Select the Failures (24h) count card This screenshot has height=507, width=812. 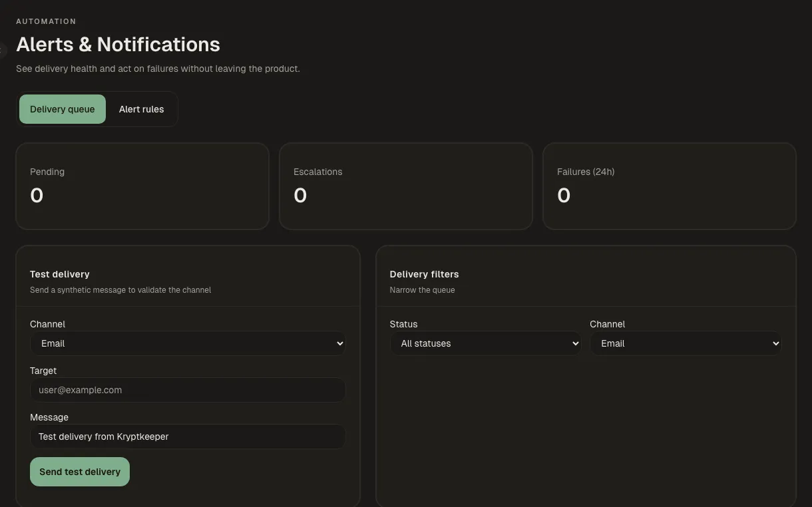670,186
